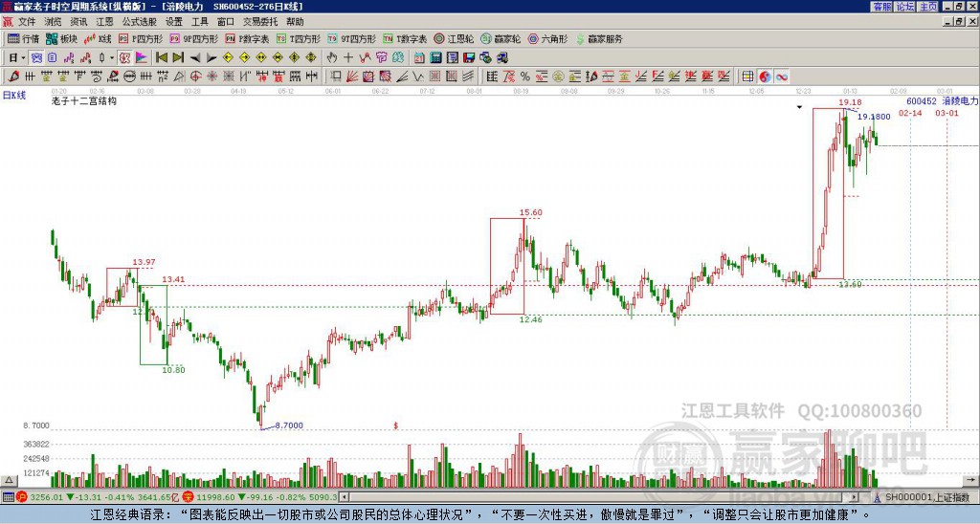This screenshot has width=980, height=524.
Task: Toggle the 权 price adjustment button
Action: [124, 58]
